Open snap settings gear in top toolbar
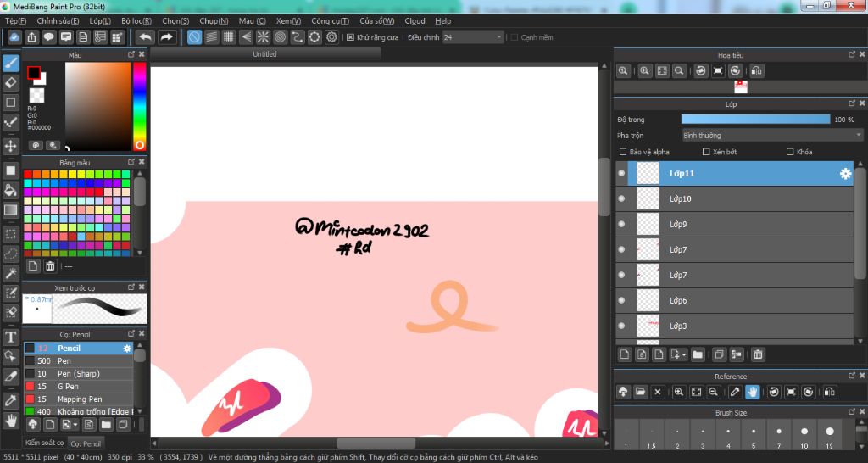 coord(331,37)
